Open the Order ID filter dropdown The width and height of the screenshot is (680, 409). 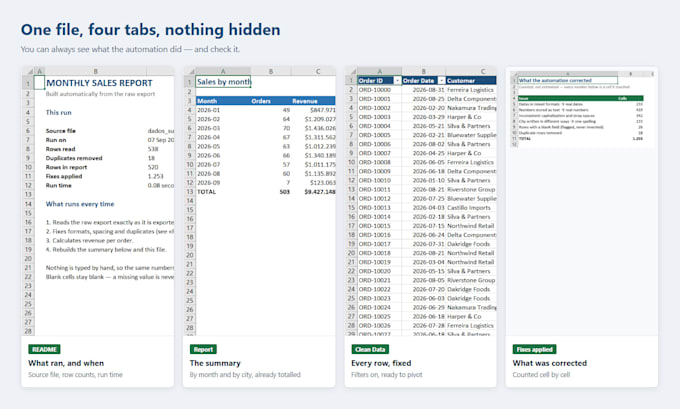(x=397, y=81)
